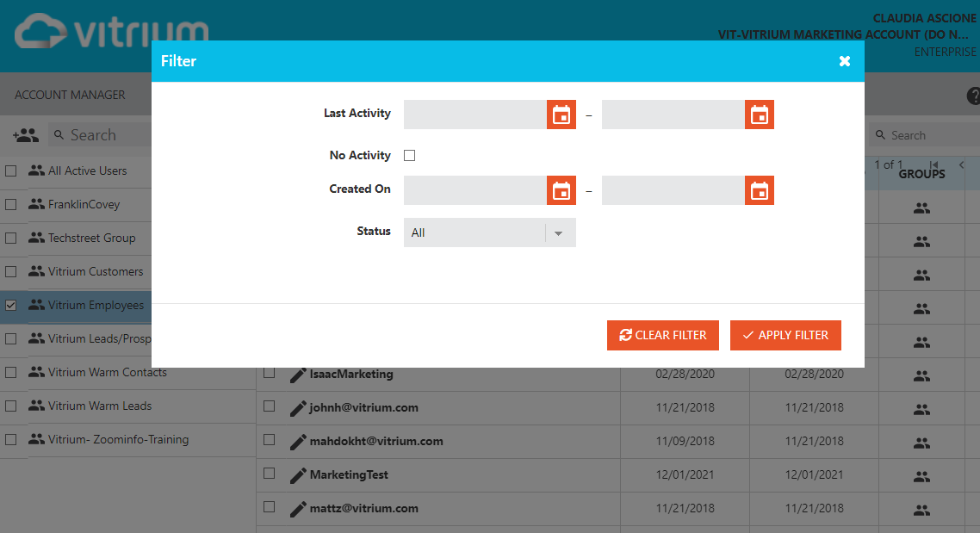
Task: Open Last Activity end date calendar
Action: (760, 115)
